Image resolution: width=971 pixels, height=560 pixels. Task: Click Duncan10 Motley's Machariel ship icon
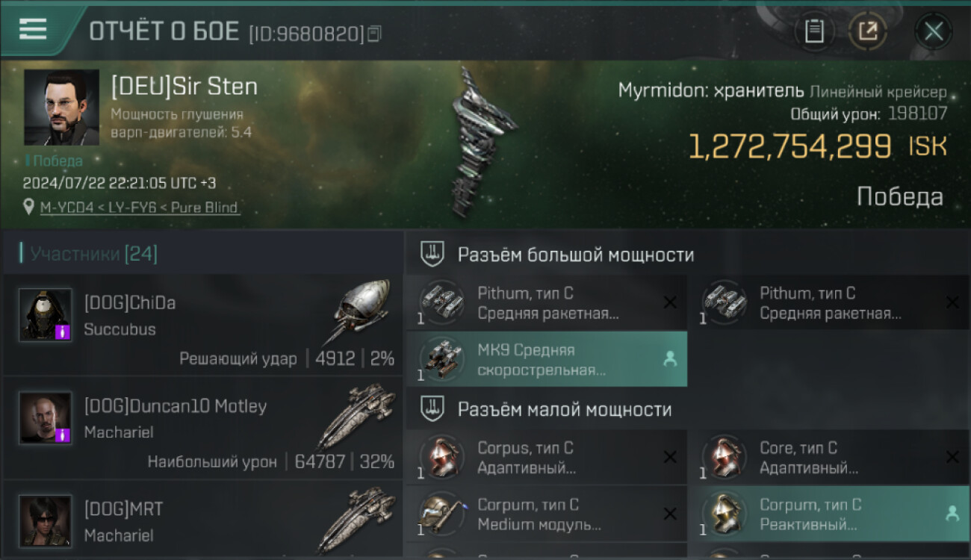coord(357,417)
